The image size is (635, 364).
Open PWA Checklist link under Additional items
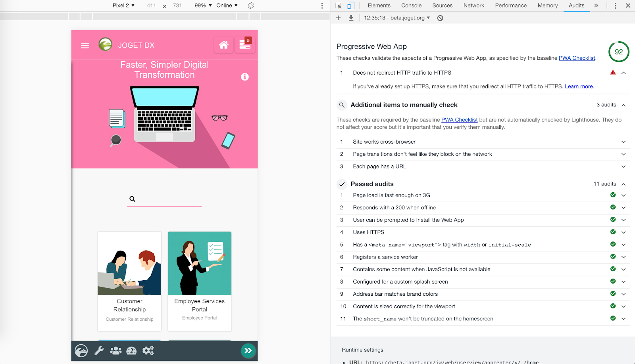(x=460, y=120)
